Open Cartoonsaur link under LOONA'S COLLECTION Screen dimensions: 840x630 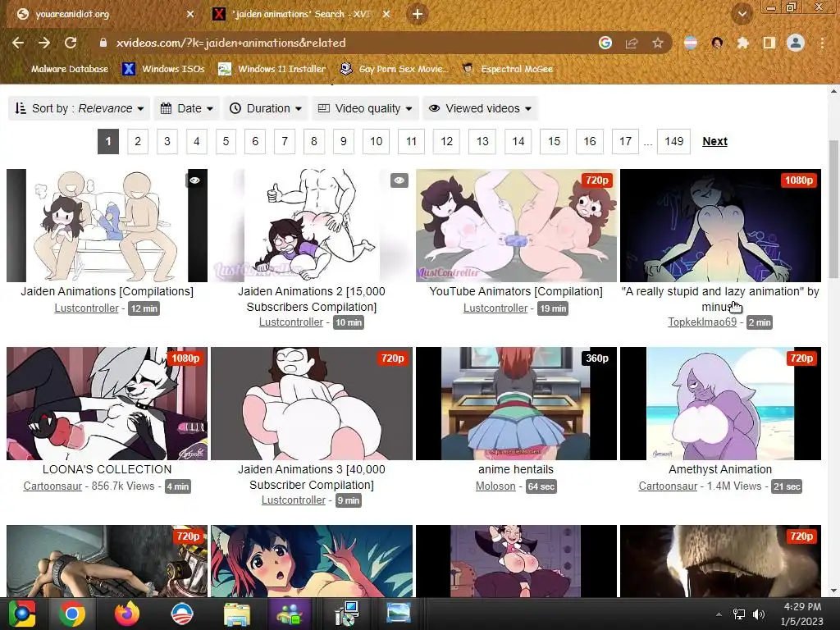click(52, 486)
